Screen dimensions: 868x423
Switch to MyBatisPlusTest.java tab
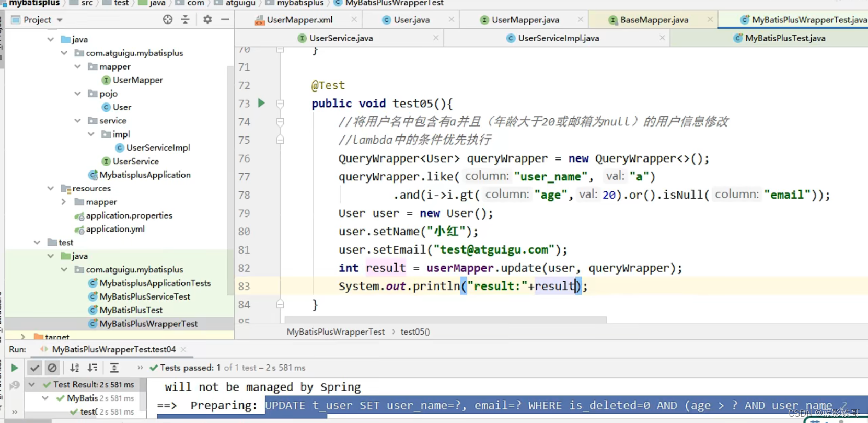coord(785,38)
